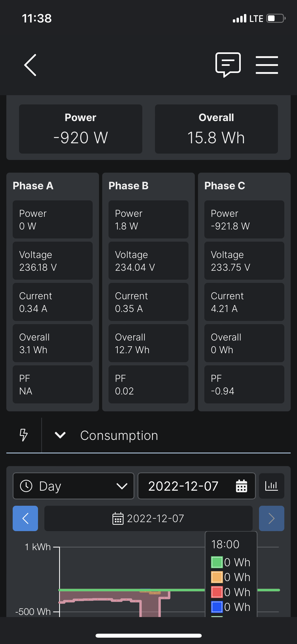Screen dimensions: 297x644
Task: Open the hamburger menu
Action: (267, 65)
